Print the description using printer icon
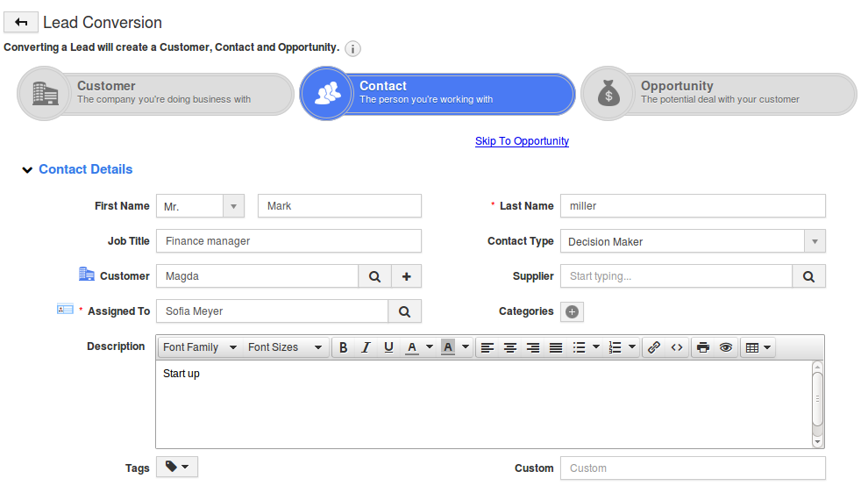This screenshot has height=500, width=868. pyautogui.click(x=703, y=347)
